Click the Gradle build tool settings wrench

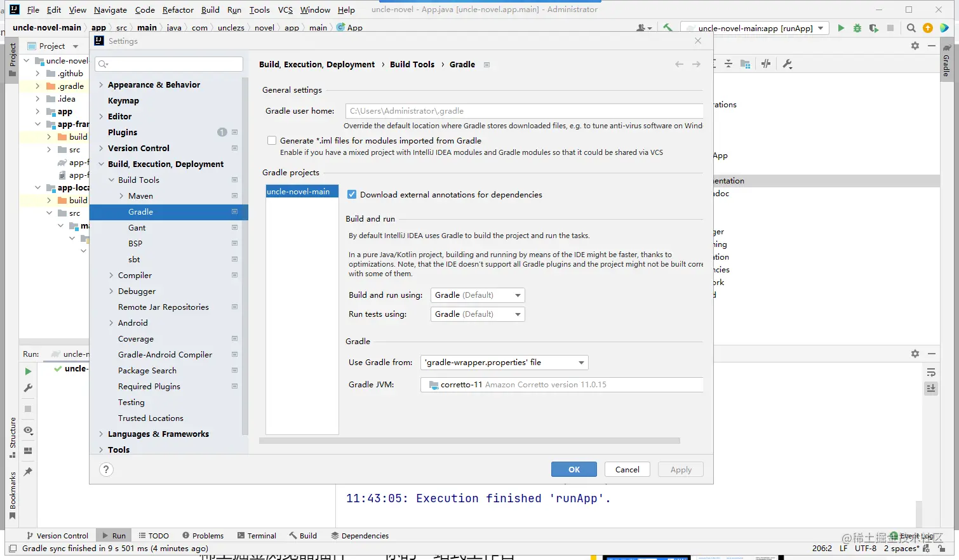(x=788, y=63)
